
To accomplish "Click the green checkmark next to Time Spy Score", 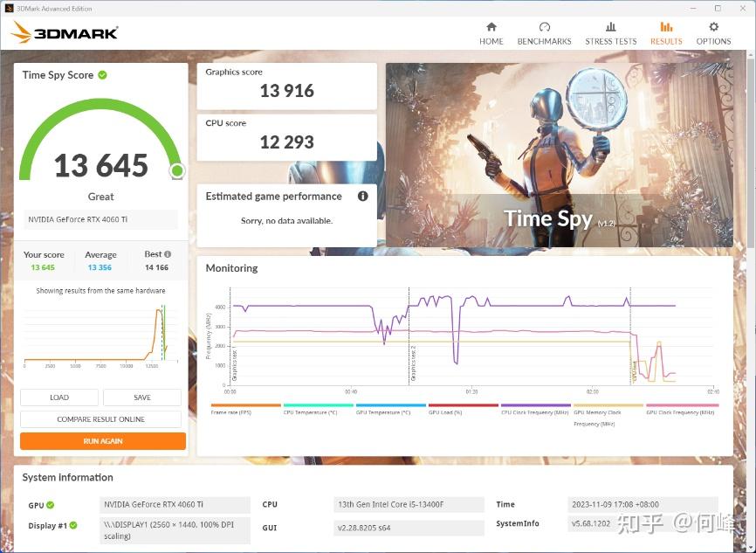I will [x=102, y=75].
